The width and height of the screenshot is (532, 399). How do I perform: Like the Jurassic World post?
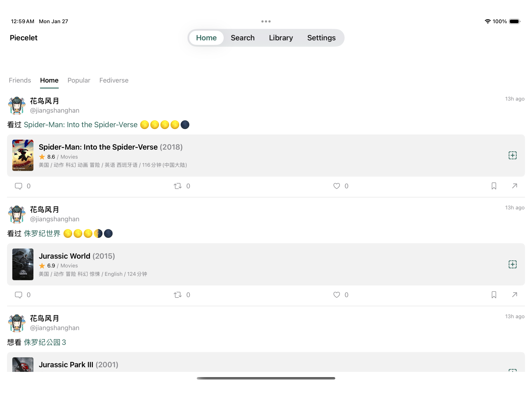coord(337,295)
